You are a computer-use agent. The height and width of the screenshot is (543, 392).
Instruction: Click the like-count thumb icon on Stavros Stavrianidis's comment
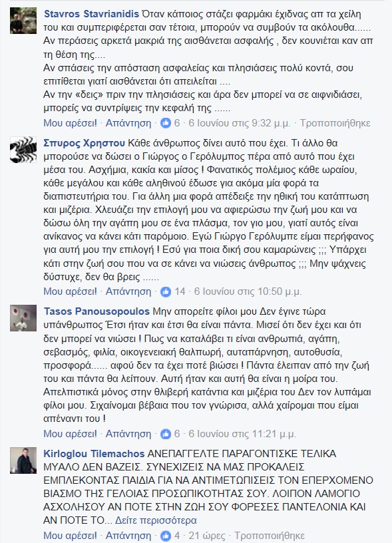point(166,123)
